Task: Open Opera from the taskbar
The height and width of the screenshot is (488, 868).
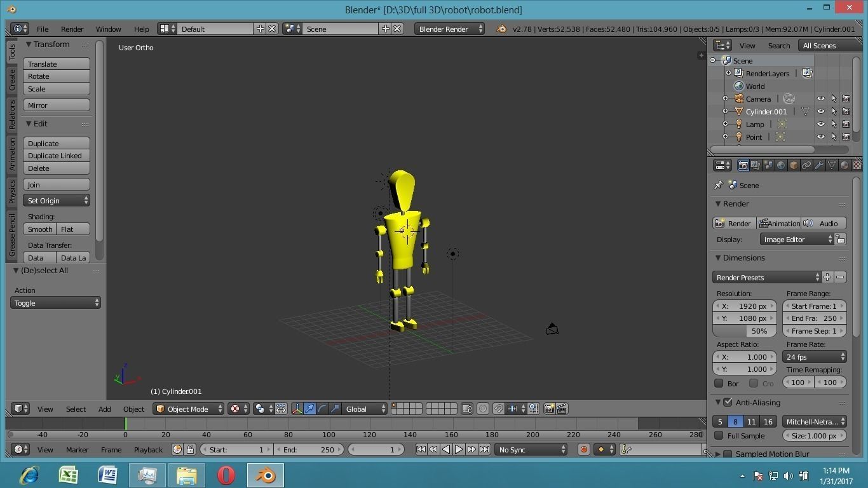Action: [x=226, y=475]
